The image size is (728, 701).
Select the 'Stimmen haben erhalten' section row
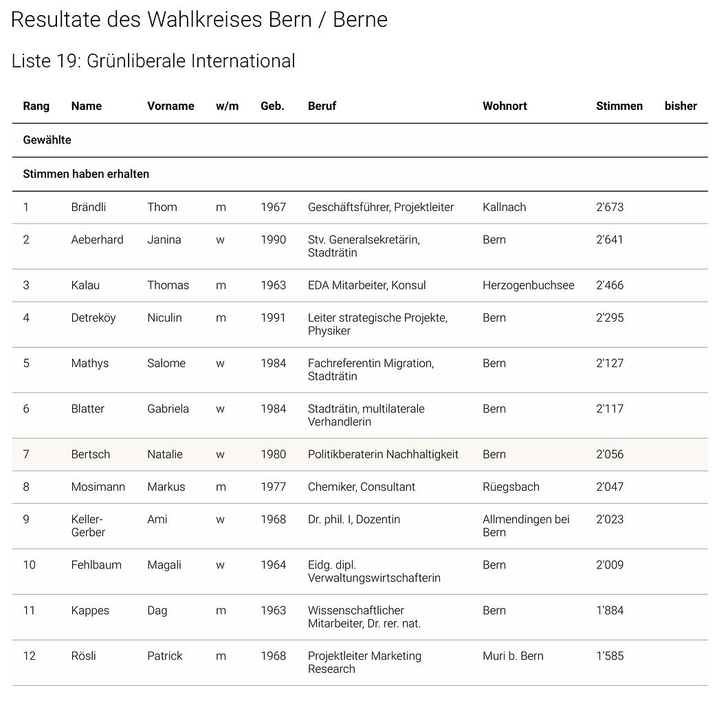click(x=86, y=174)
